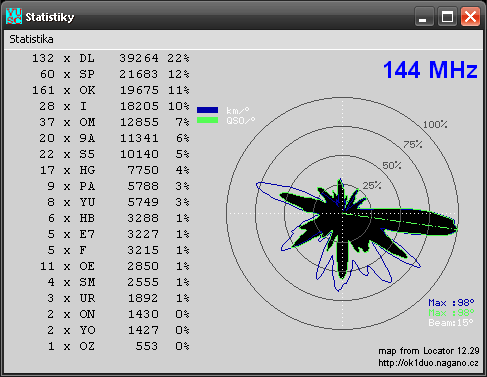Image resolution: width=487 pixels, height=377 pixels.
Task: Click the green Max :98° readout
Action: [451, 313]
